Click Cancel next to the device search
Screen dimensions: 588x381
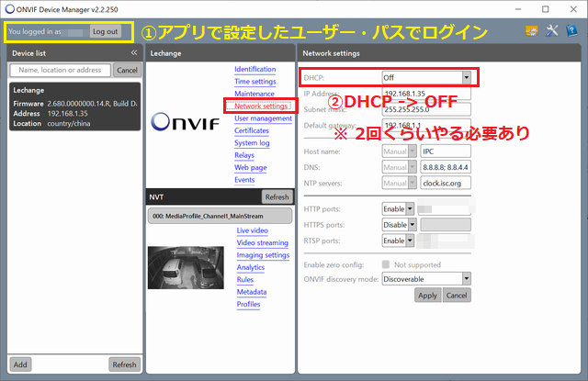click(127, 70)
